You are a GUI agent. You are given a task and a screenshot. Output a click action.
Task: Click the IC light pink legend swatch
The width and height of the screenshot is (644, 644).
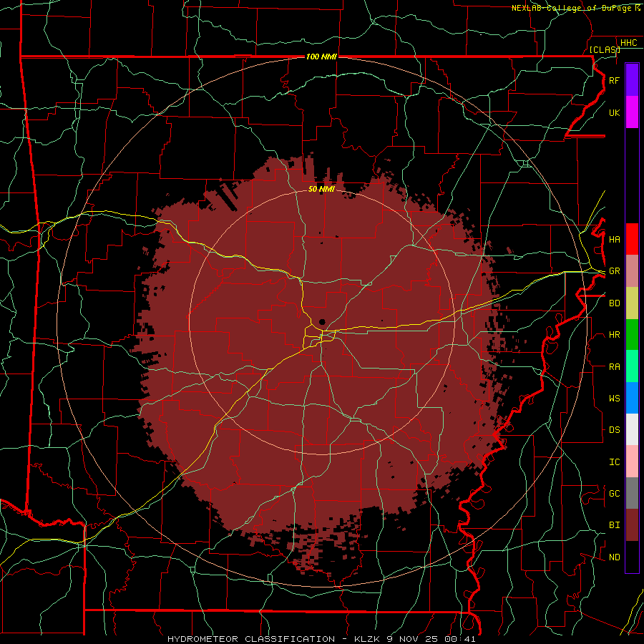(632, 462)
